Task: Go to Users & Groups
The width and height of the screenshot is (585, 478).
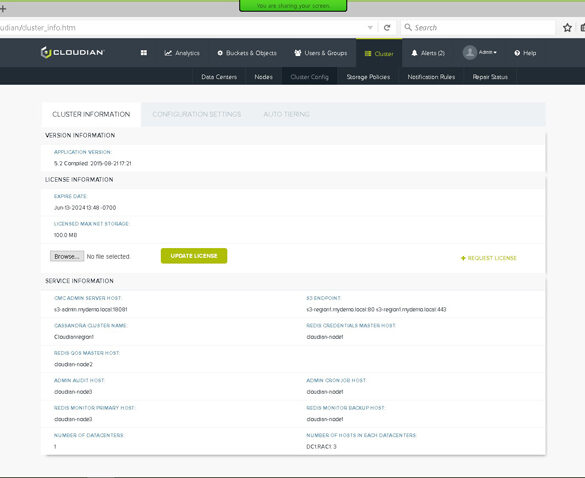Action: click(x=320, y=53)
